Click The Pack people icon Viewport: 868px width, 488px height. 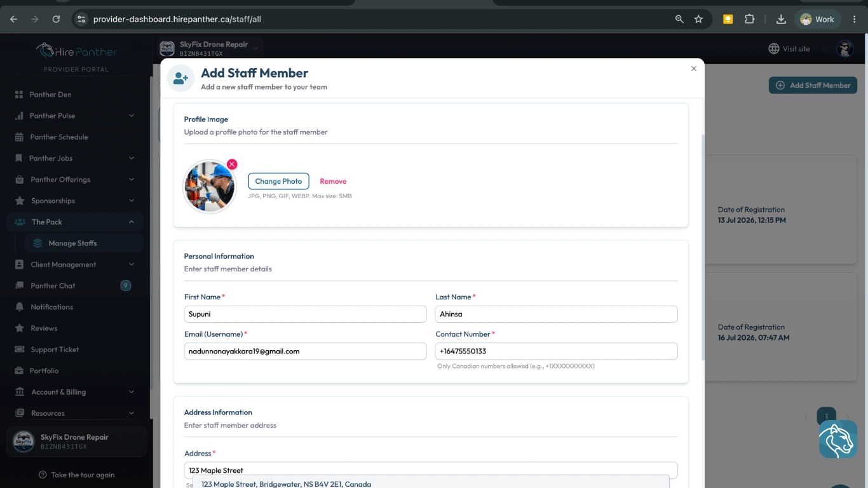tap(19, 222)
